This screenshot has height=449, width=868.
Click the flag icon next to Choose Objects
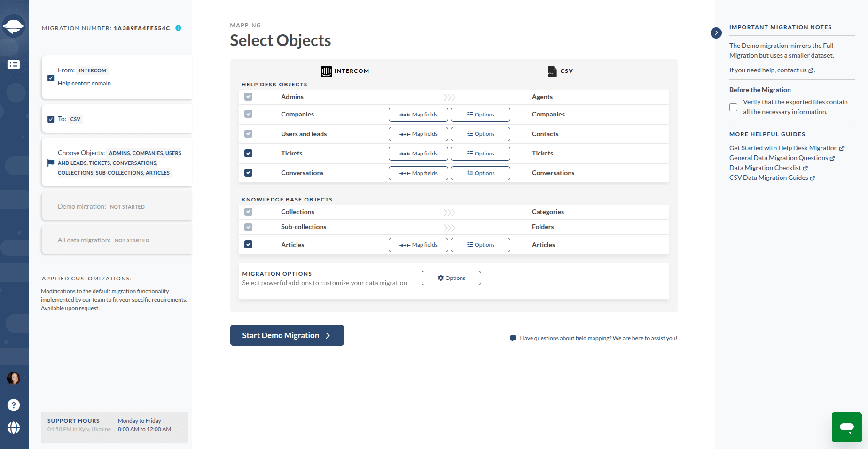(x=50, y=163)
